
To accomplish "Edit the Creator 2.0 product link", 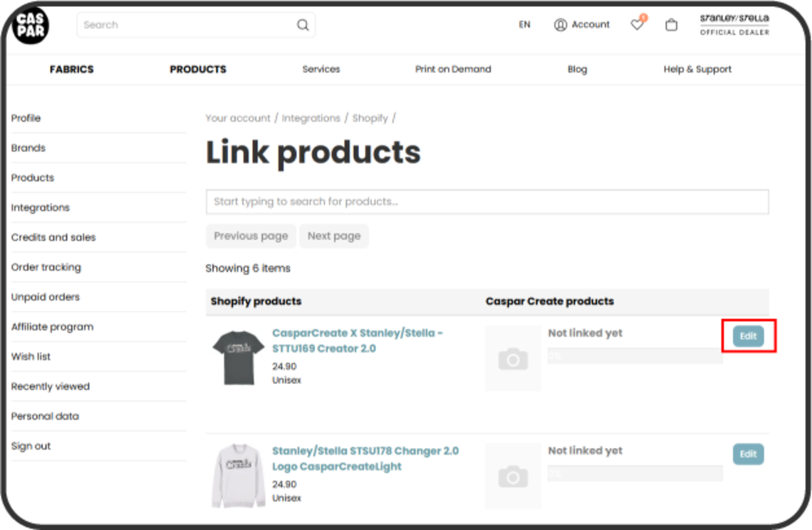I will 747,336.
